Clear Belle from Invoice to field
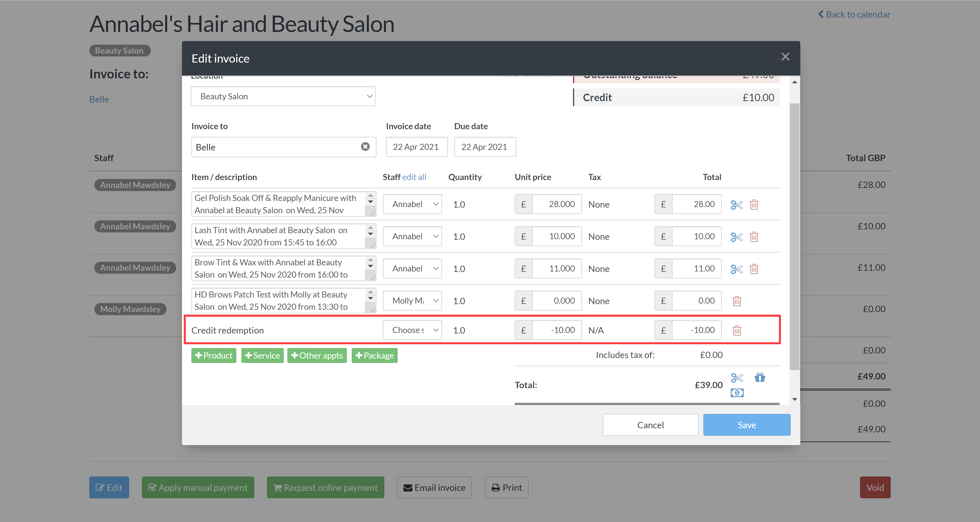The width and height of the screenshot is (980, 522). [365, 147]
